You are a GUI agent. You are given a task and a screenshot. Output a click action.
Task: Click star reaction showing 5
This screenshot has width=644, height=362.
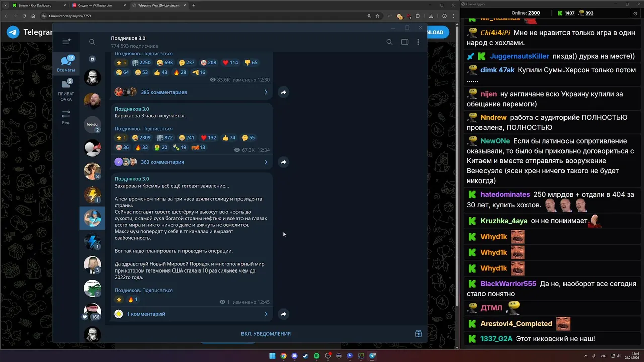(121, 63)
